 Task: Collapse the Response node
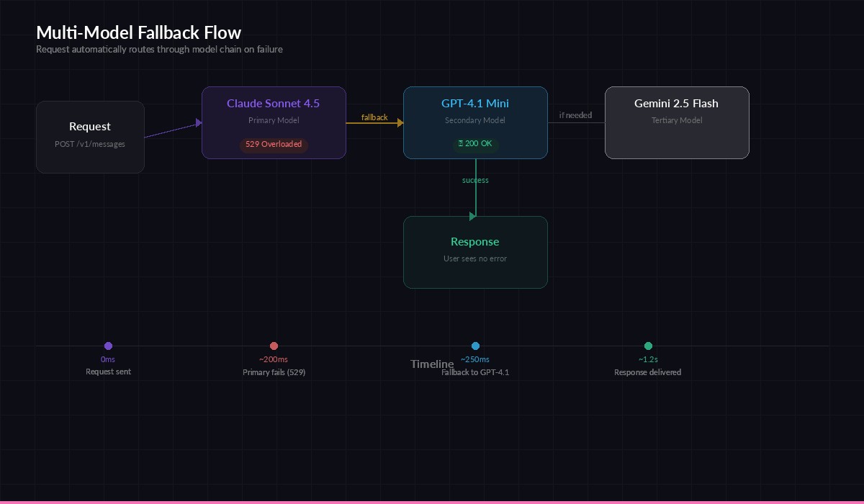pos(475,251)
